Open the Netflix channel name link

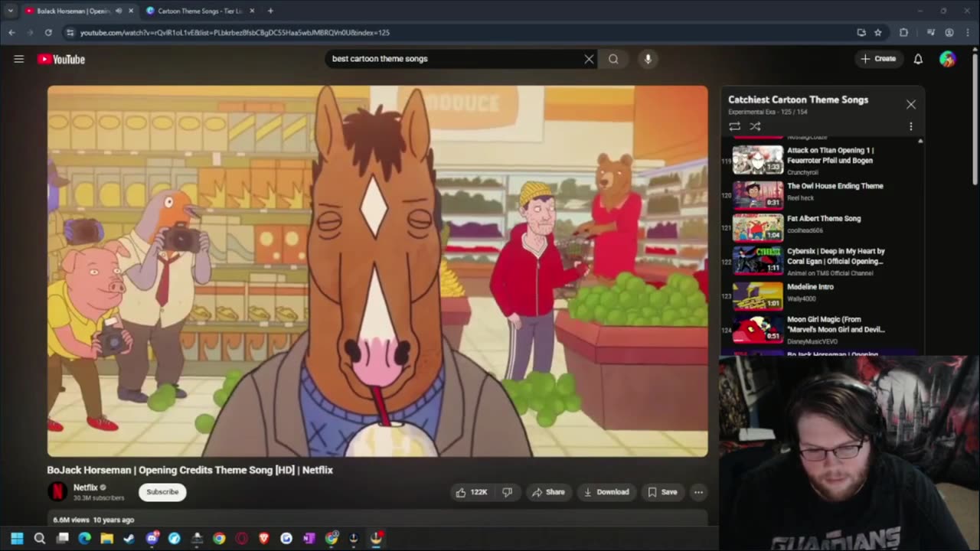86,487
